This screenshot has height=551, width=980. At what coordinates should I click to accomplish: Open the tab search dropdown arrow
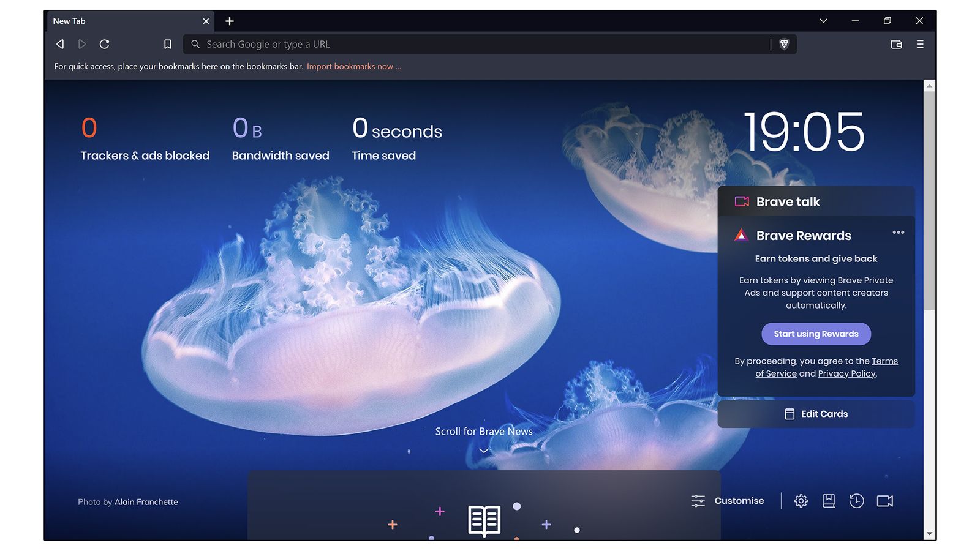(823, 21)
